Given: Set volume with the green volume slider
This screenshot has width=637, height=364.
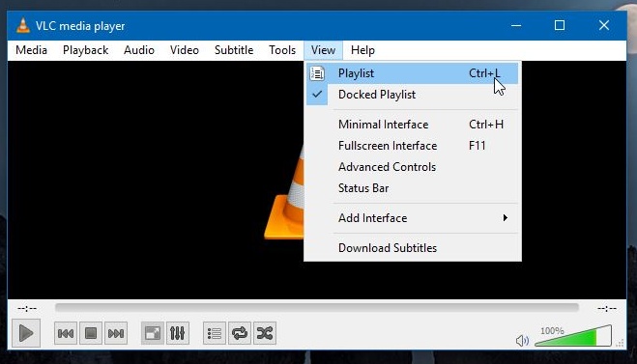Looking at the screenshot, I should (x=573, y=336).
